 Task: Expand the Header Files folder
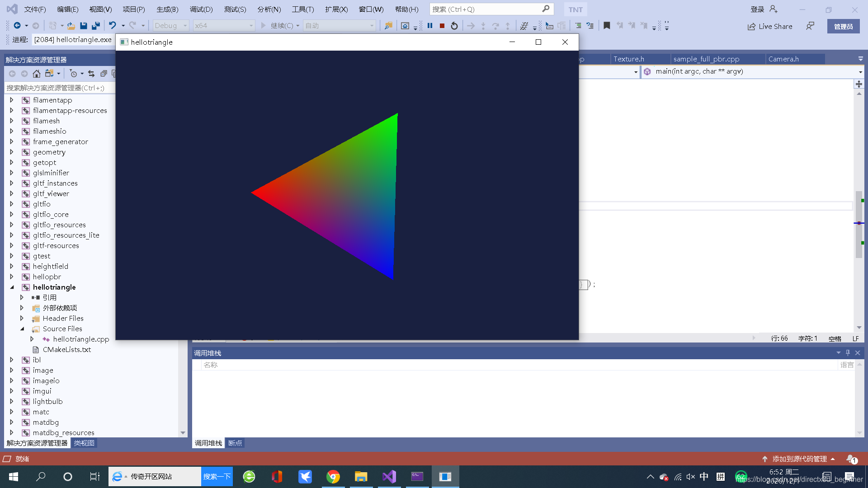coord(22,319)
